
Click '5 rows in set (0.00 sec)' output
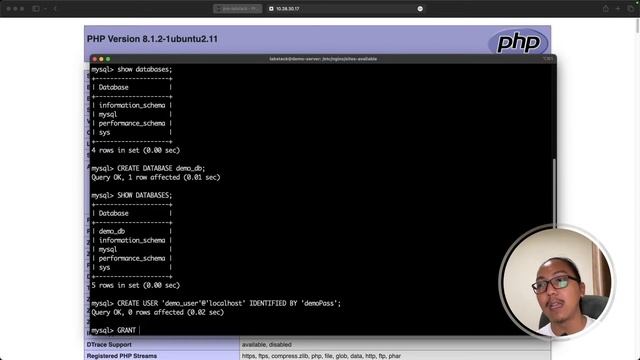(136, 285)
